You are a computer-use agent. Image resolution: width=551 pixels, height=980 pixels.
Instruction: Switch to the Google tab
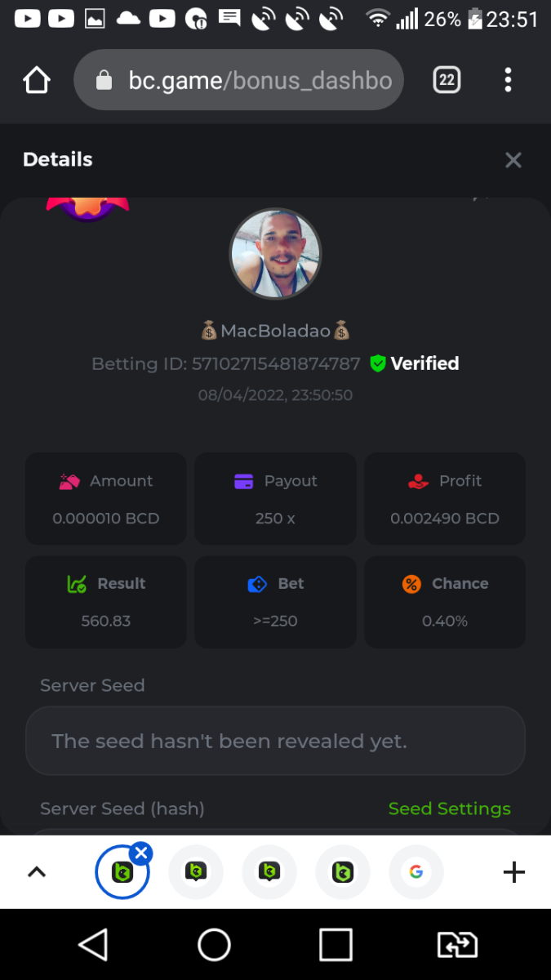pos(416,872)
